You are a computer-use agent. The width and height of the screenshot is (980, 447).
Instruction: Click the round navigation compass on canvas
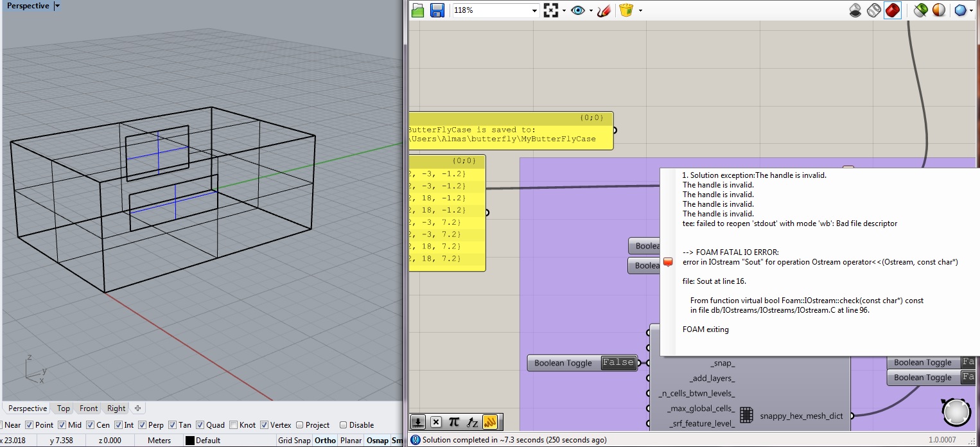tap(956, 412)
